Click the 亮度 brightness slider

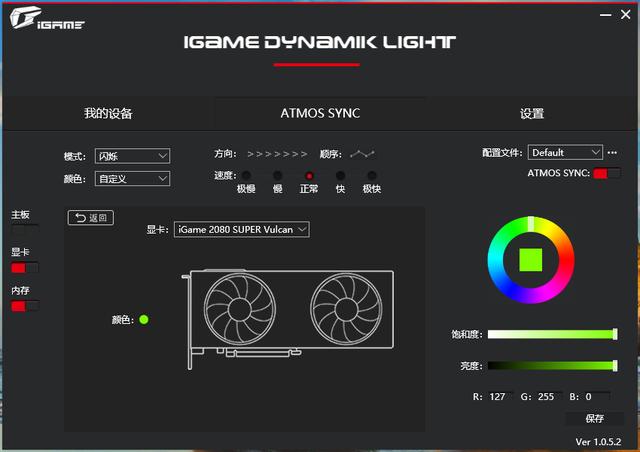(553, 365)
